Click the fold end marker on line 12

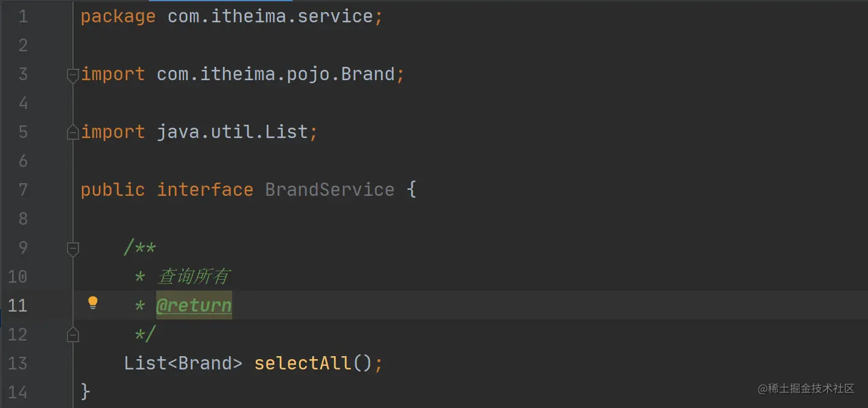(73, 334)
